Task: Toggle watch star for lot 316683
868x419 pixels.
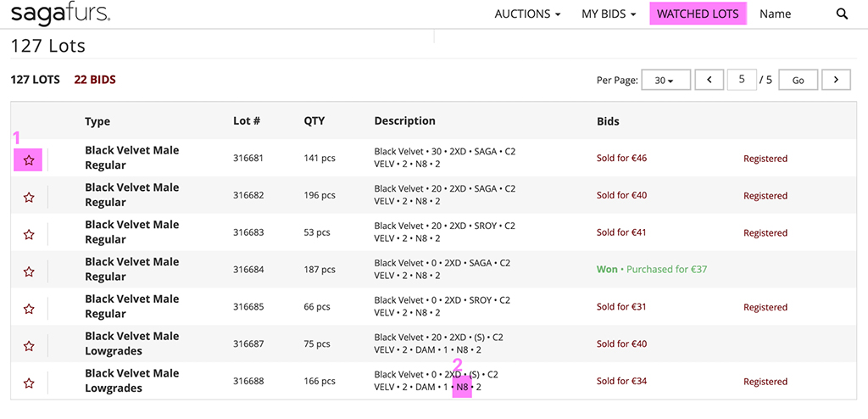Action: coord(29,234)
